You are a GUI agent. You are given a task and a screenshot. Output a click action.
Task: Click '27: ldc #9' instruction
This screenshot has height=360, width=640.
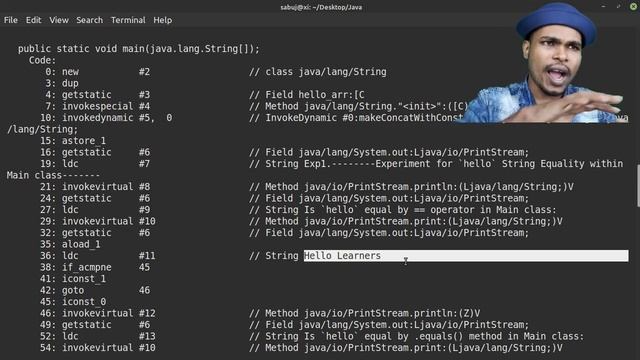[x=95, y=210]
